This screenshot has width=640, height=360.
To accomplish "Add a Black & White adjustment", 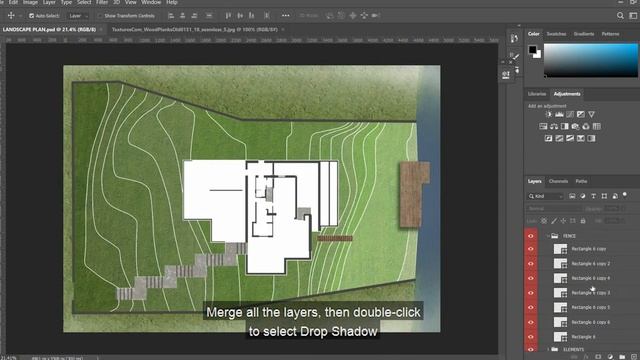I will (564, 127).
